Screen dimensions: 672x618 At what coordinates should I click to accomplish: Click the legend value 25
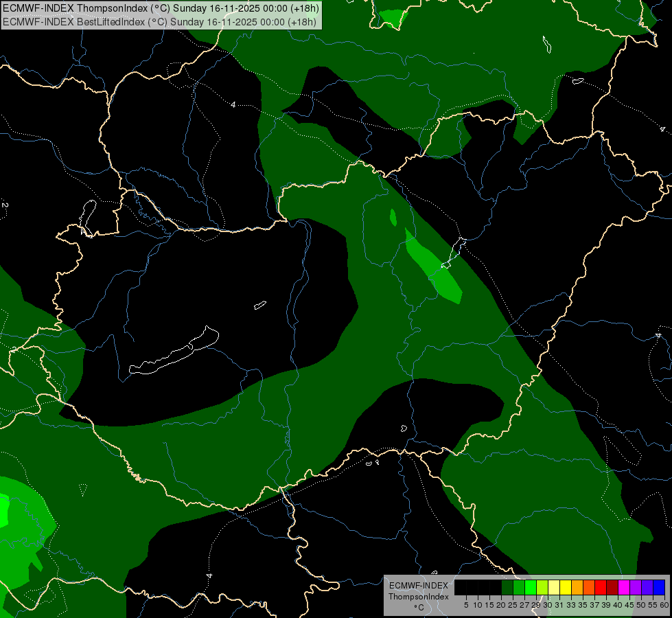pyautogui.click(x=513, y=605)
